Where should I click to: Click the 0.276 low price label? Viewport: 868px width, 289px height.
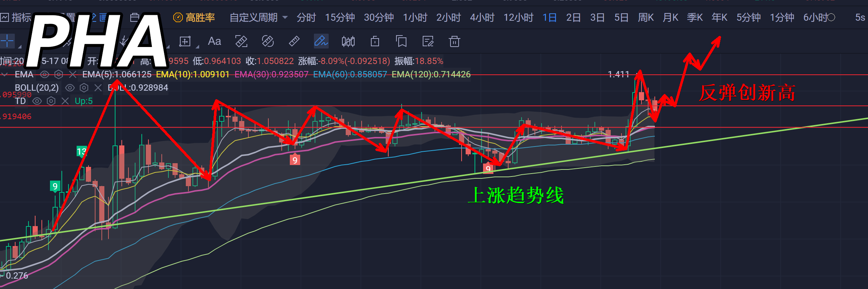click(17, 276)
